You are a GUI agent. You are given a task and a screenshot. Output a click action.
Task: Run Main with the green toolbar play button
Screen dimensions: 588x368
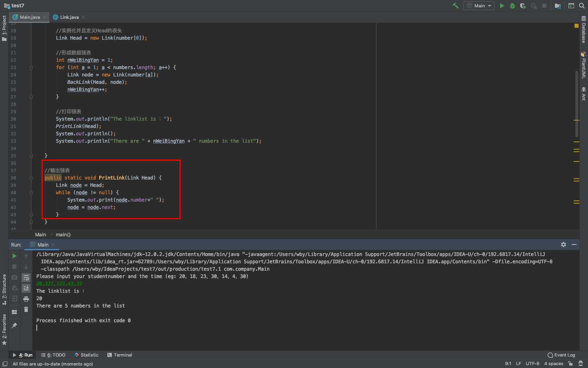[x=502, y=6]
